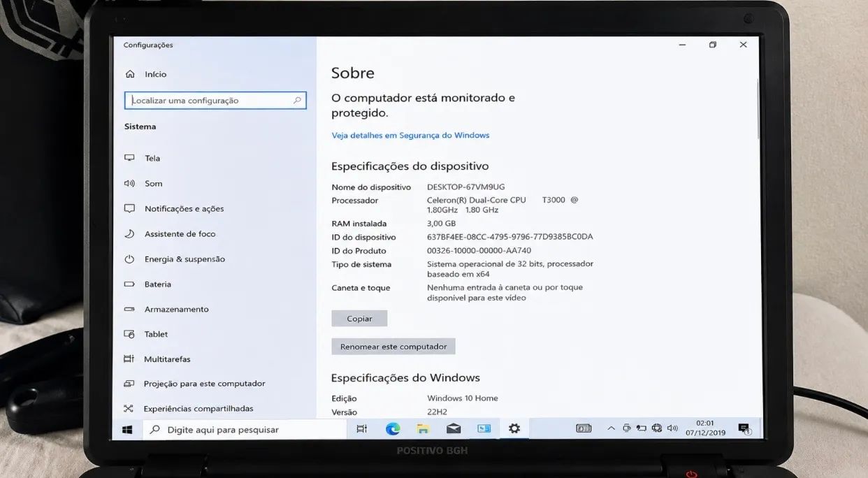Click the taskbar search box Digite aqui
This screenshot has height=478, width=868.
click(x=245, y=429)
